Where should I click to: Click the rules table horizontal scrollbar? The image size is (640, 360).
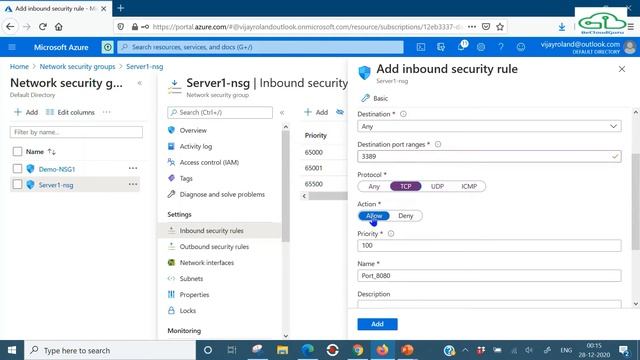coord(328,196)
